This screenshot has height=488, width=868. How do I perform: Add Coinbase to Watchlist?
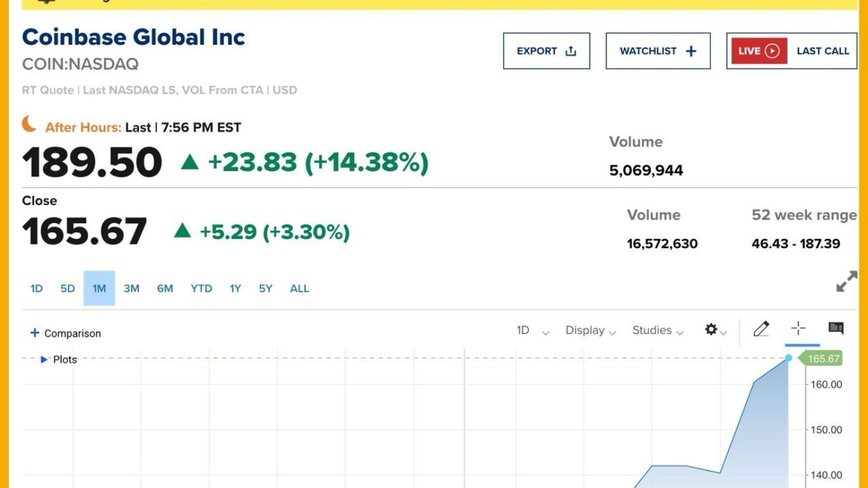click(658, 51)
